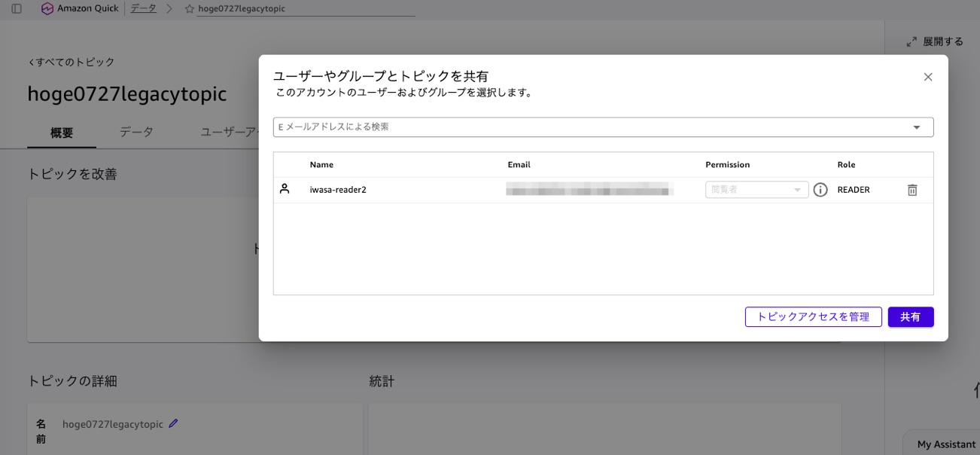Screen dimensions: 980x455
Task: Click トピックアクセスを管理 button
Action: pos(813,317)
